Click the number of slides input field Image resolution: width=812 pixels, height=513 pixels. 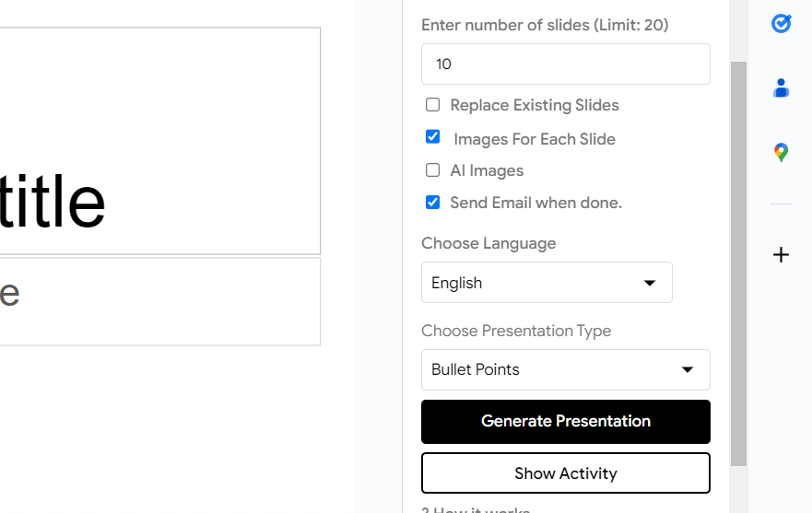565,64
